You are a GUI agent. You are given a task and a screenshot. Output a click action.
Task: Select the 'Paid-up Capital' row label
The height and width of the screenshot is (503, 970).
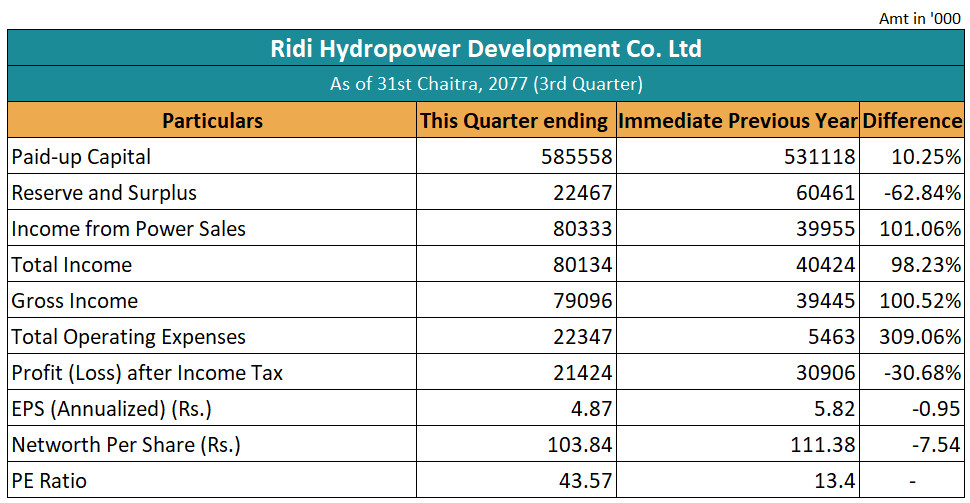pos(81,157)
